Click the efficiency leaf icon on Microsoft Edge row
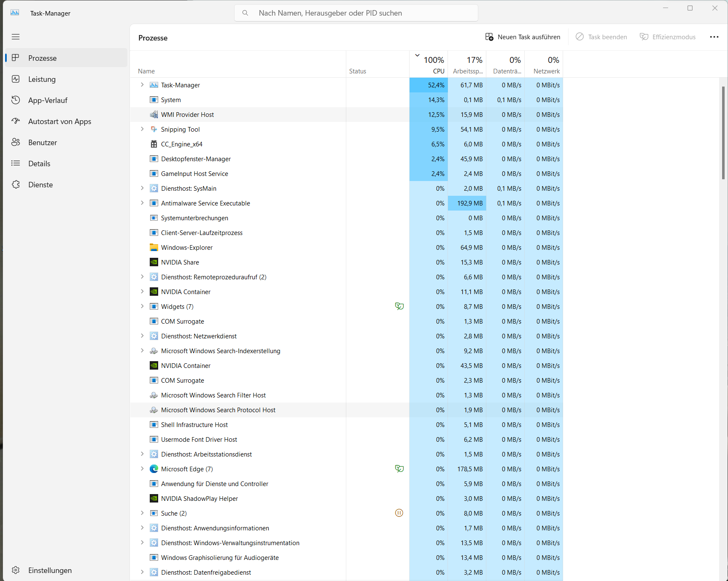728x581 pixels. [399, 469]
